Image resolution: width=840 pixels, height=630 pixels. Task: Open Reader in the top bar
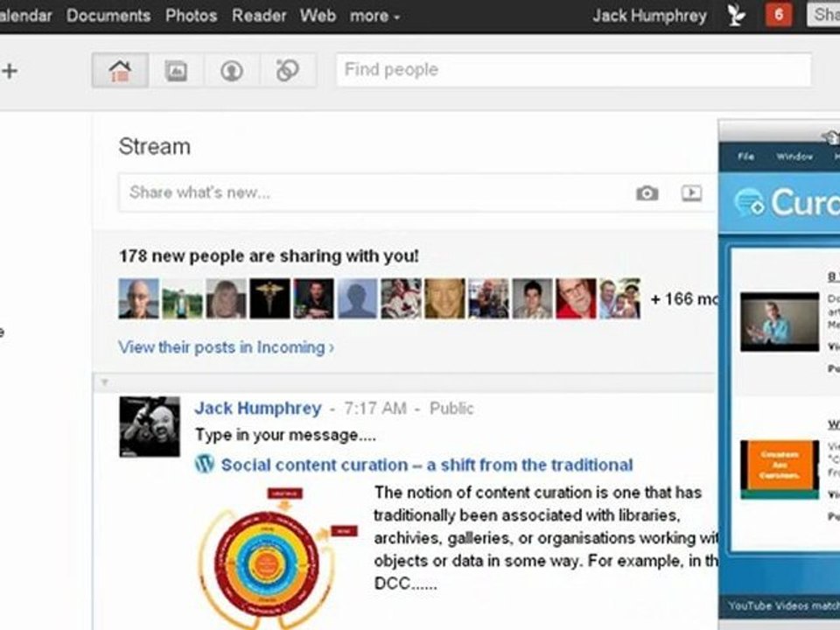(259, 16)
